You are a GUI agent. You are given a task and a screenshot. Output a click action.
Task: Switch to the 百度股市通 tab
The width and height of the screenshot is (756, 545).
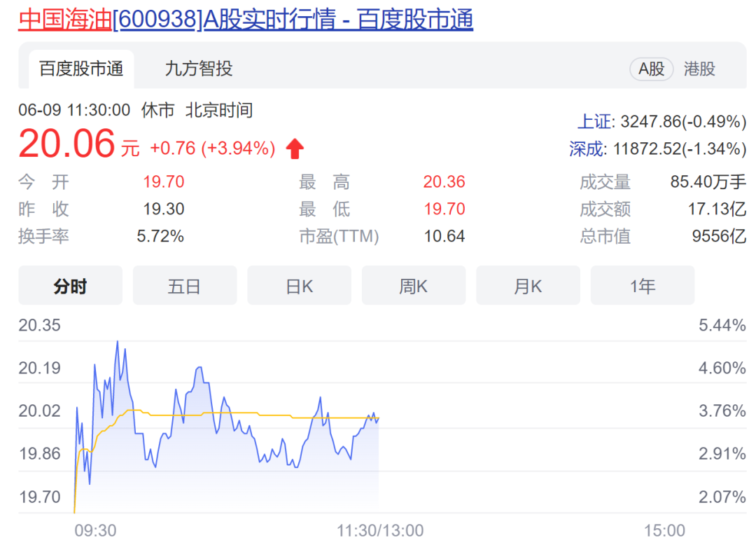point(81,69)
